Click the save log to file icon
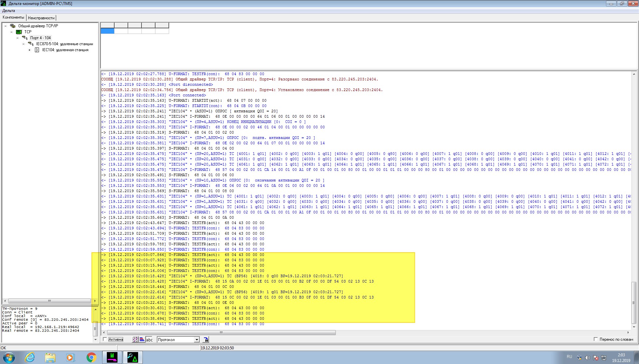639x364 pixels. coord(206,339)
